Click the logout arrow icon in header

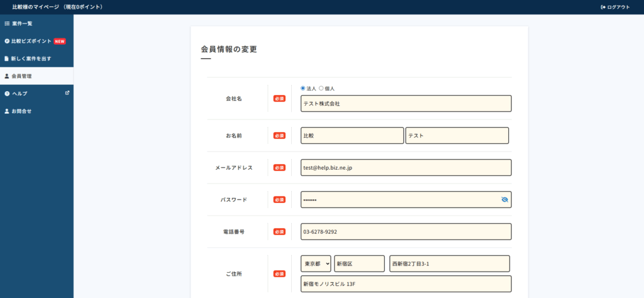click(x=602, y=7)
